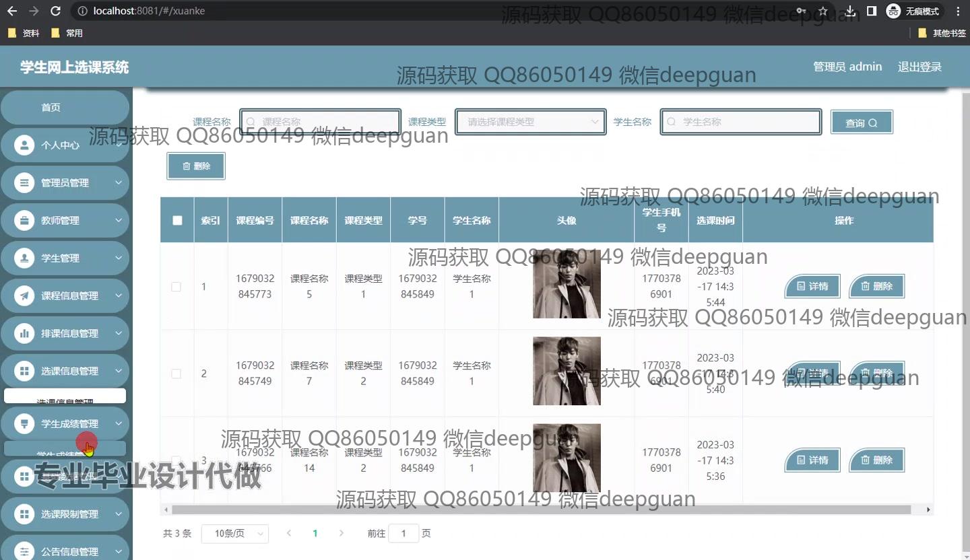Open the 常用 bookmarks folder
This screenshot has height=560, width=970.
pyautogui.click(x=67, y=33)
